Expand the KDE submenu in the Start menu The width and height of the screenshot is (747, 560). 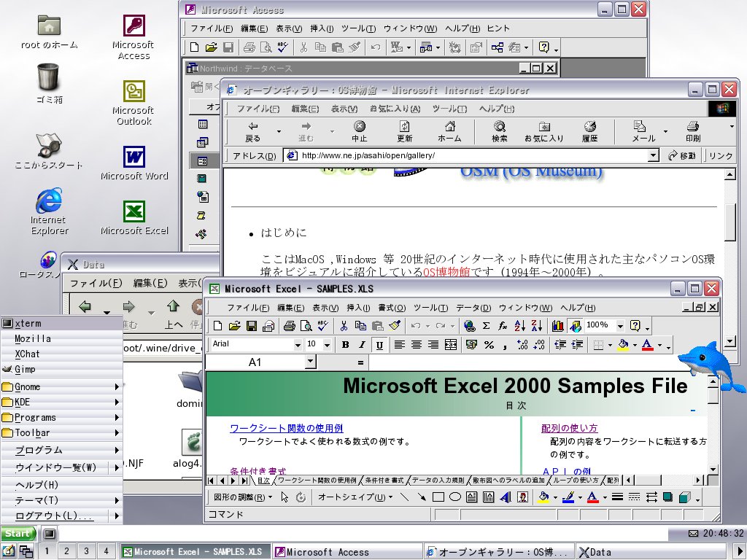point(61,402)
